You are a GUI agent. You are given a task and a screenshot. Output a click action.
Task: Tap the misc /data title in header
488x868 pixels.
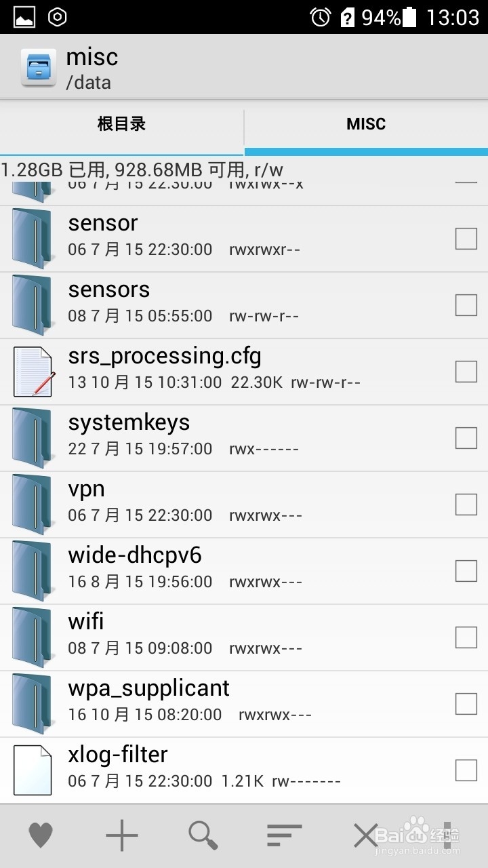coord(92,68)
